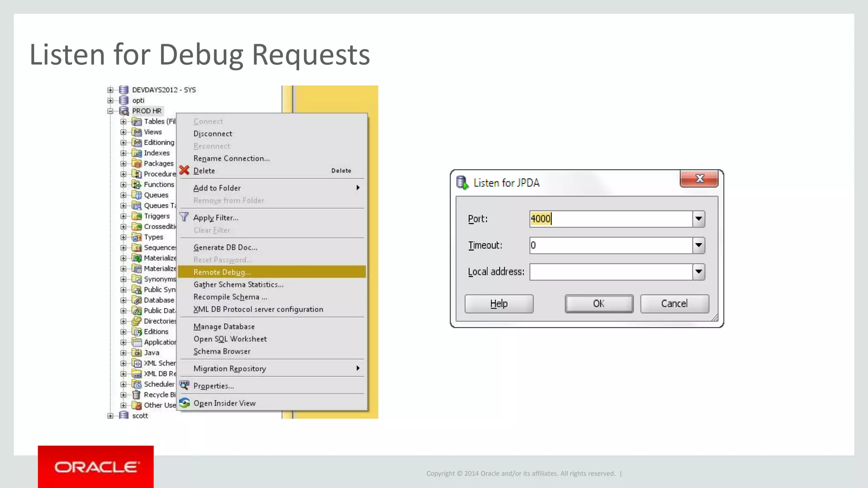Click the Help button in JPDA dialog
This screenshot has width=868, height=488.
pyautogui.click(x=499, y=304)
